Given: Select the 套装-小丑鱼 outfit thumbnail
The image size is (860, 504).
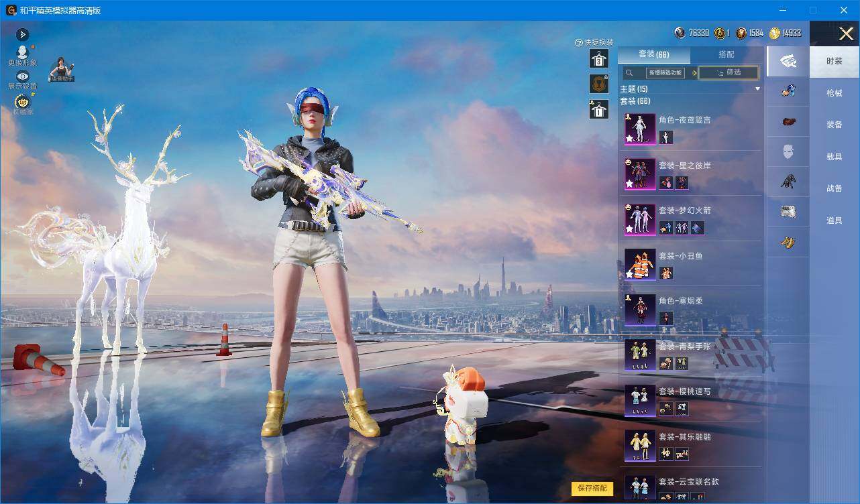Looking at the screenshot, I should point(640,265).
